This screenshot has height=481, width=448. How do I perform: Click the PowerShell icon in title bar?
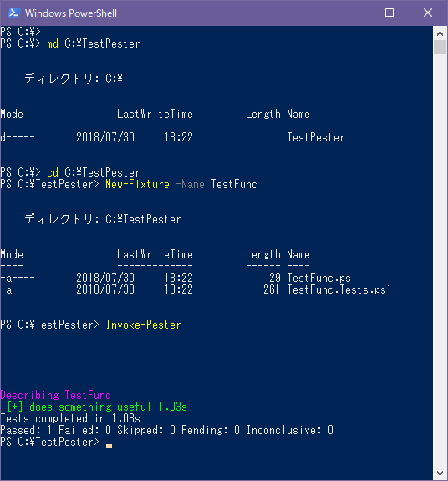point(14,13)
